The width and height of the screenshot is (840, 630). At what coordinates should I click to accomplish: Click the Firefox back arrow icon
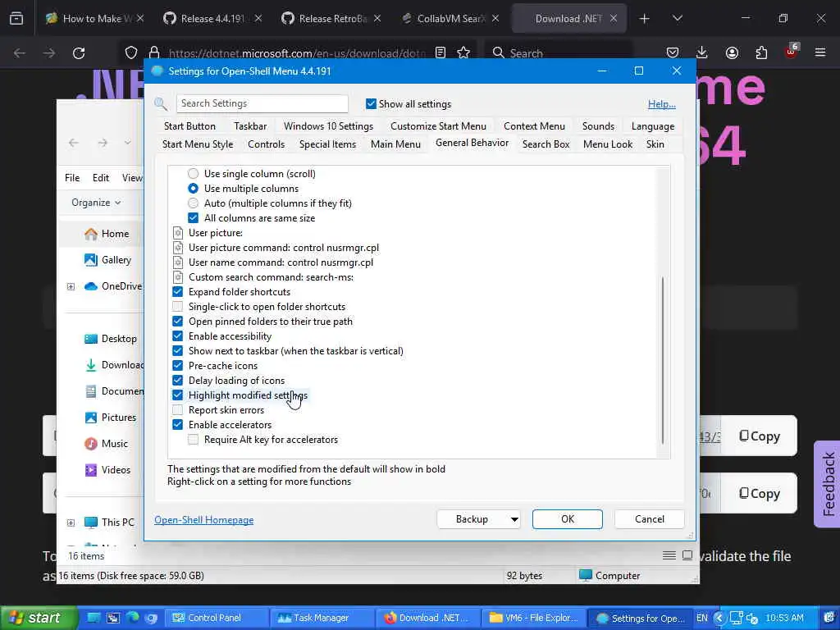point(20,53)
